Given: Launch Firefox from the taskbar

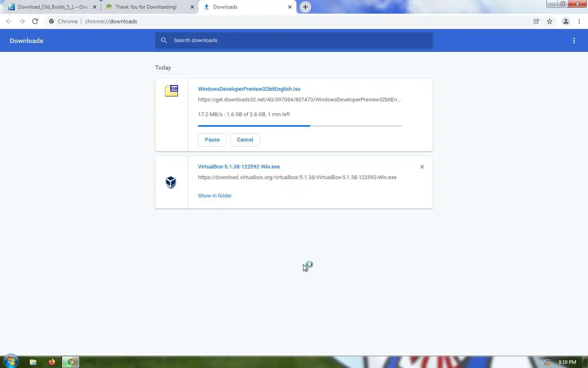Looking at the screenshot, I should click(52, 362).
